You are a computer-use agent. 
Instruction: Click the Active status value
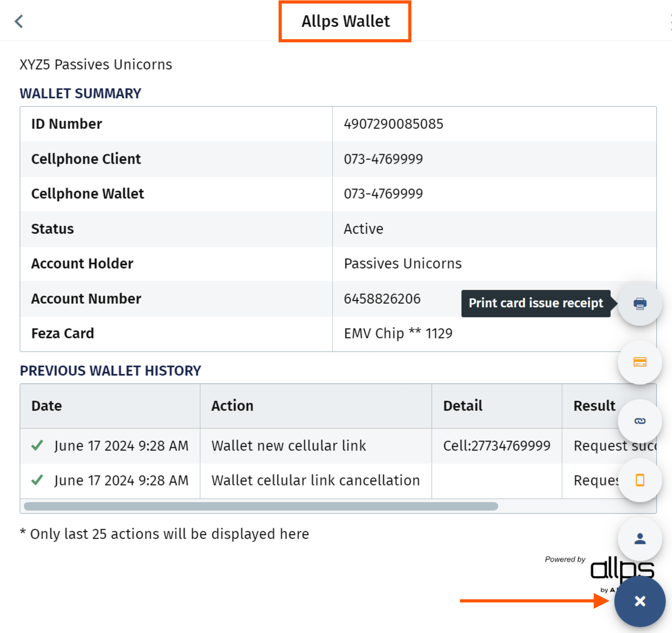click(364, 229)
